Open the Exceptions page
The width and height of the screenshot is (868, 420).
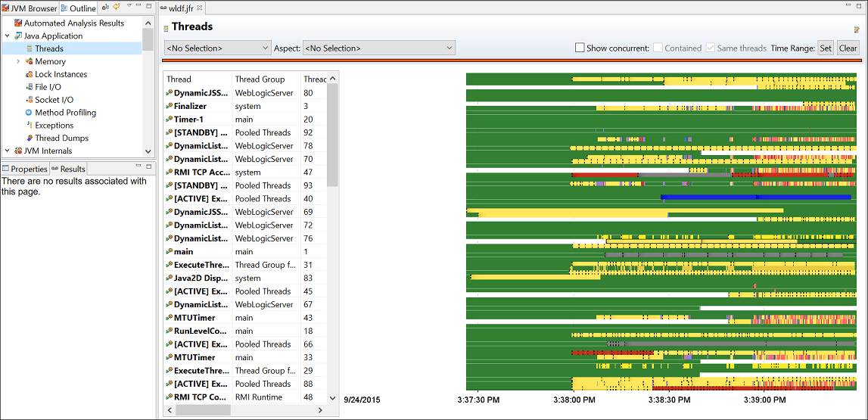(54, 125)
